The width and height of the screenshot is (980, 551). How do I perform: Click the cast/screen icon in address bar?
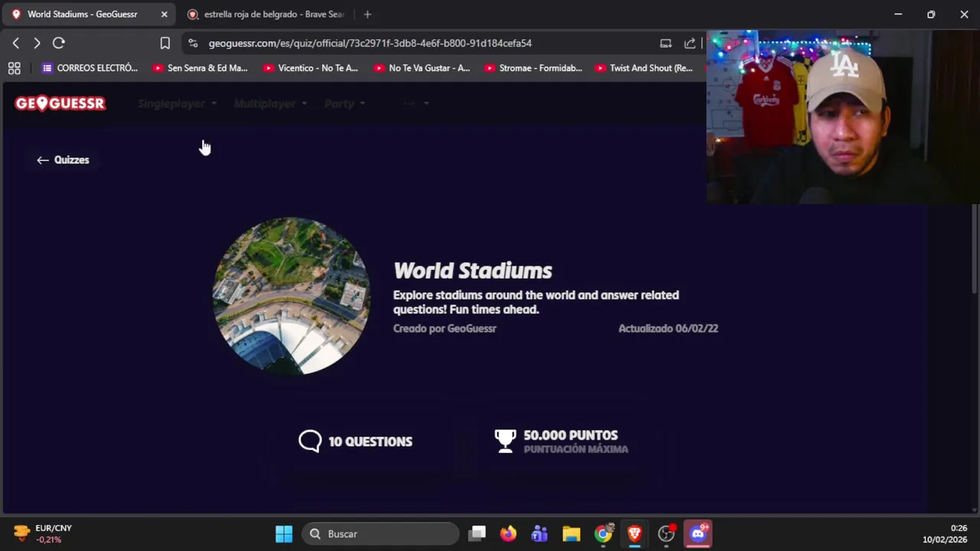click(x=666, y=44)
